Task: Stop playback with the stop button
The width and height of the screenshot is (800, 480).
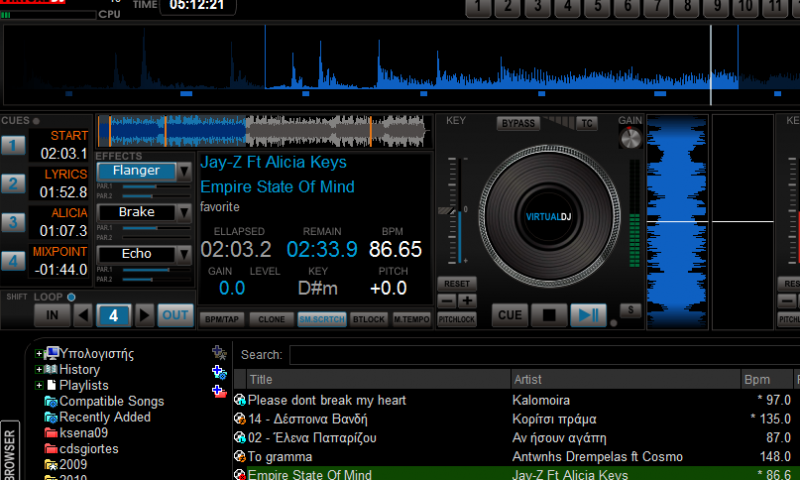Action: coord(549,315)
